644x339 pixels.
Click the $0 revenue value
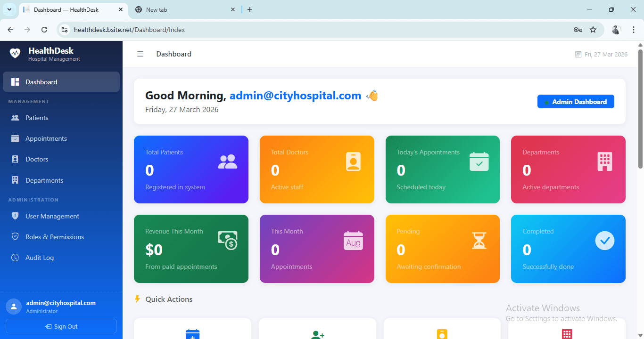[154, 250]
